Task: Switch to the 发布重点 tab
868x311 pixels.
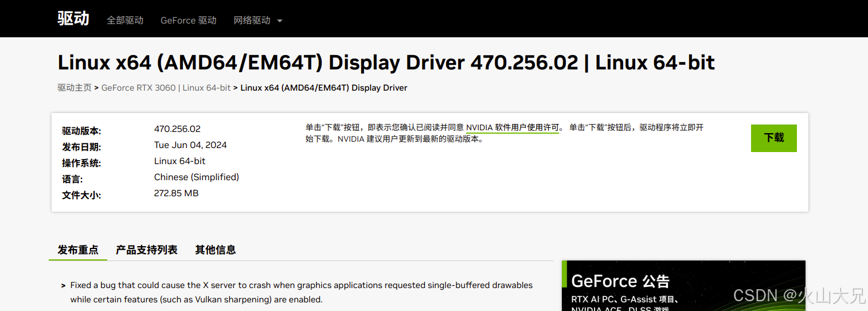Action: click(x=78, y=250)
